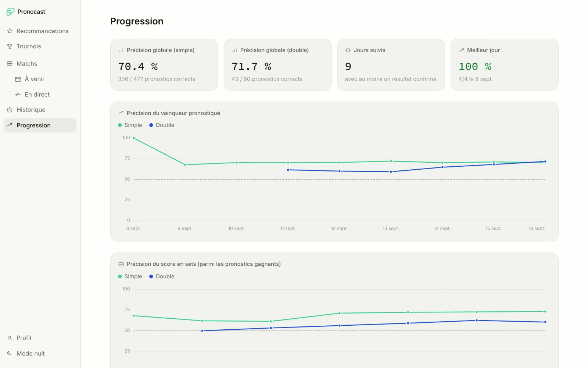588x368 pixels.
Task: Click the Pronocast logo icon
Action: tap(10, 12)
